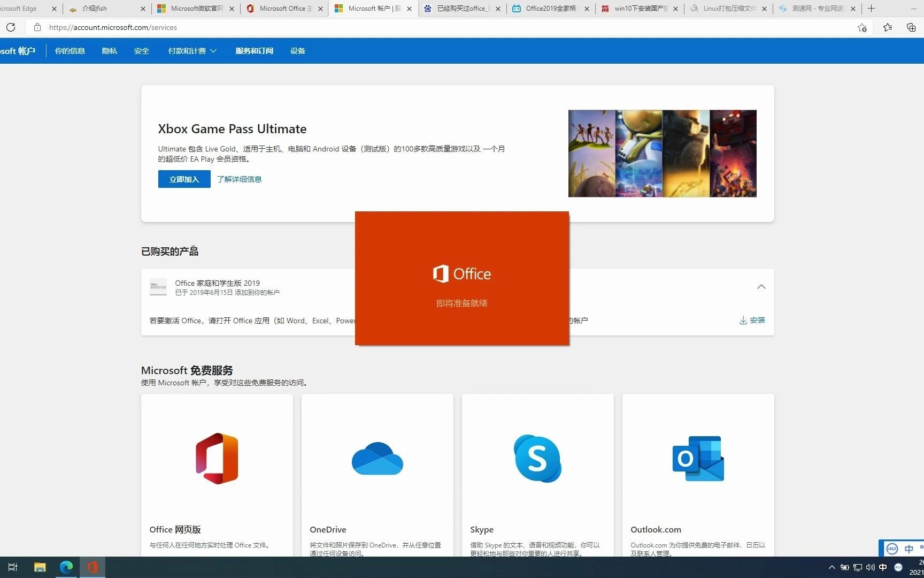Click the Microsoft Edge taskbar icon
924x578 pixels.
(66, 567)
